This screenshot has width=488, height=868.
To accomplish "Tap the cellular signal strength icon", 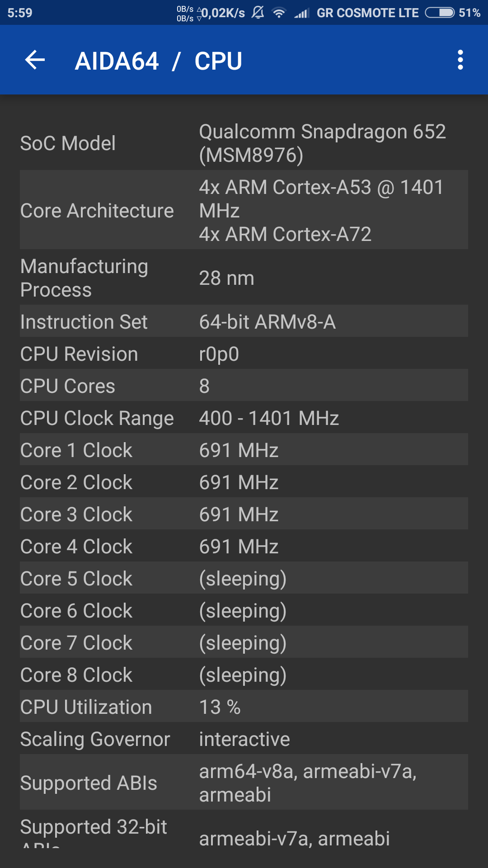I will point(301,13).
